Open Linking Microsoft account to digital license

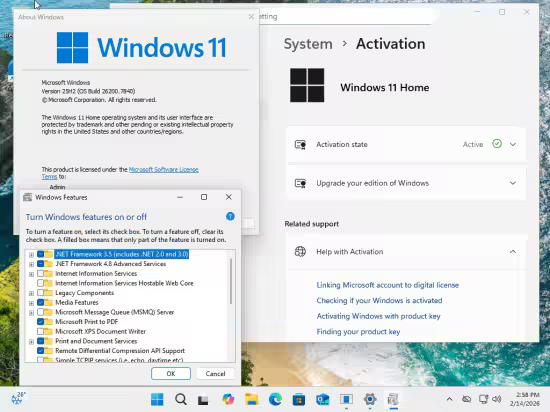coord(388,285)
